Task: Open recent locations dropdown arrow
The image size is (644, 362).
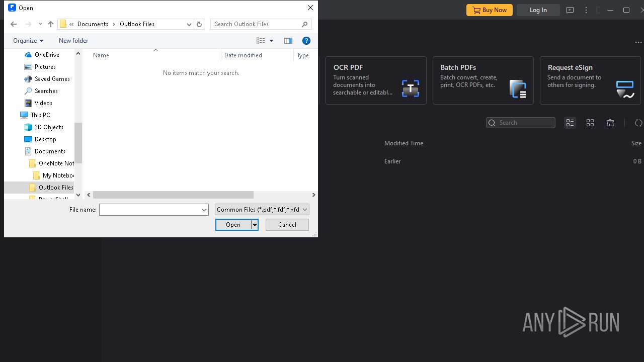Action: [x=40, y=24]
